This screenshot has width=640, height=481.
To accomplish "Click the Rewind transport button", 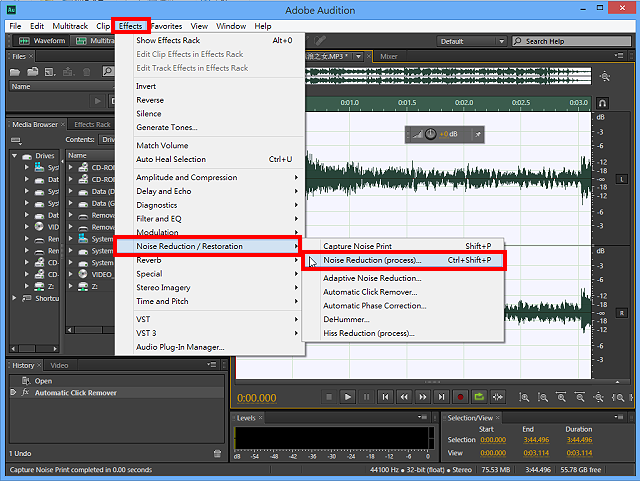I will 404,397.
